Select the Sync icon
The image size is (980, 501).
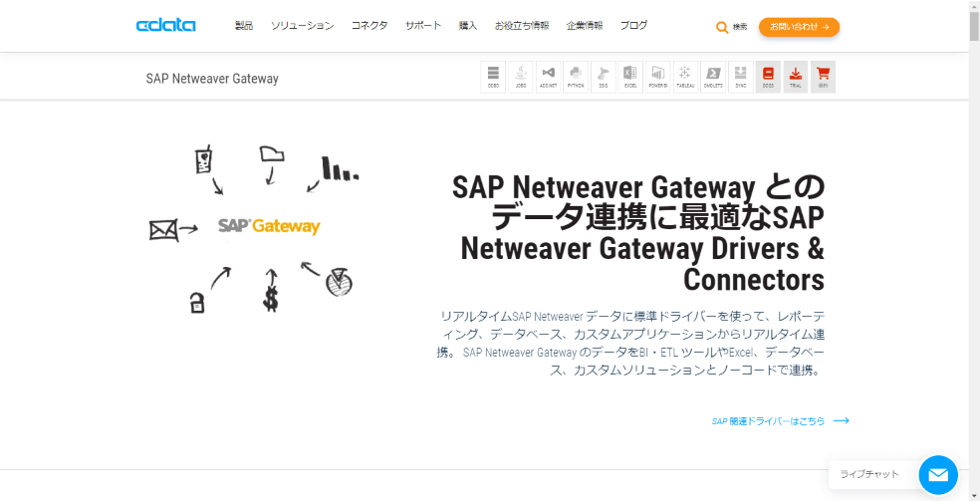(x=741, y=77)
